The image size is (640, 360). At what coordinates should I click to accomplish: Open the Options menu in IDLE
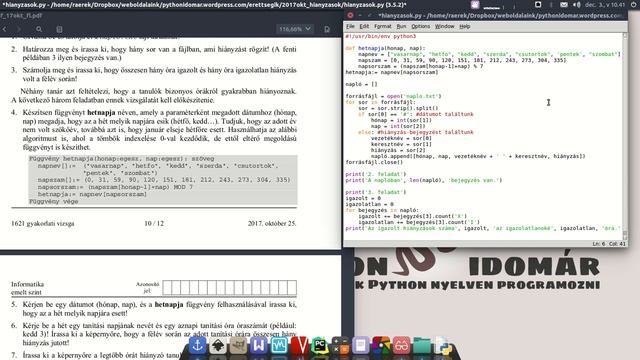click(420, 27)
